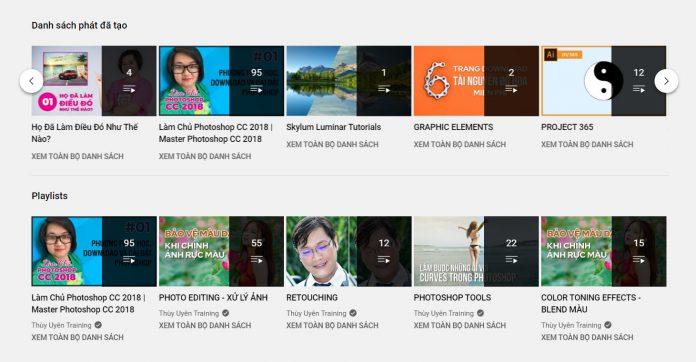Click COLOR TONING EFFECTS - BLEND MÀU title
This screenshot has height=362, width=696.
[591, 303]
